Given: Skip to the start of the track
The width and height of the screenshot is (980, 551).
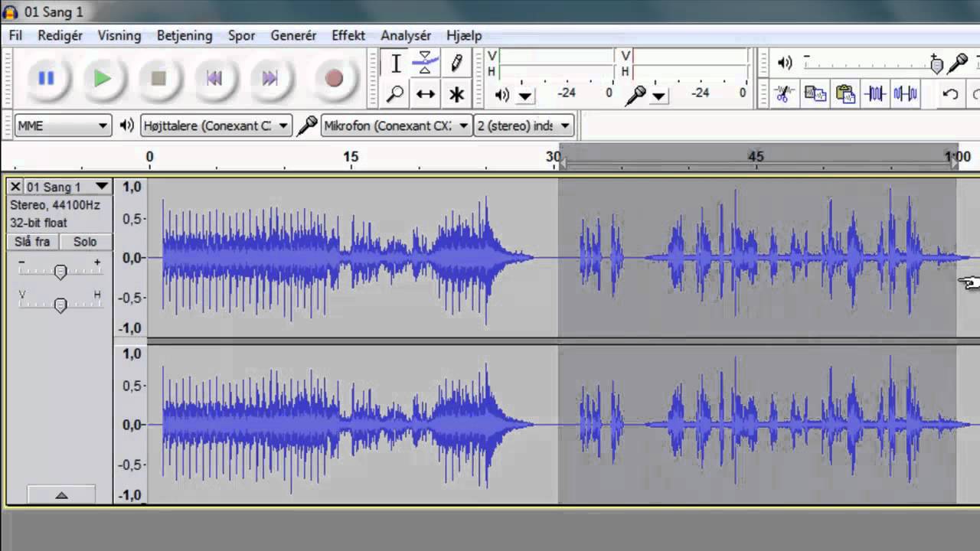Looking at the screenshot, I should [214, 78].
